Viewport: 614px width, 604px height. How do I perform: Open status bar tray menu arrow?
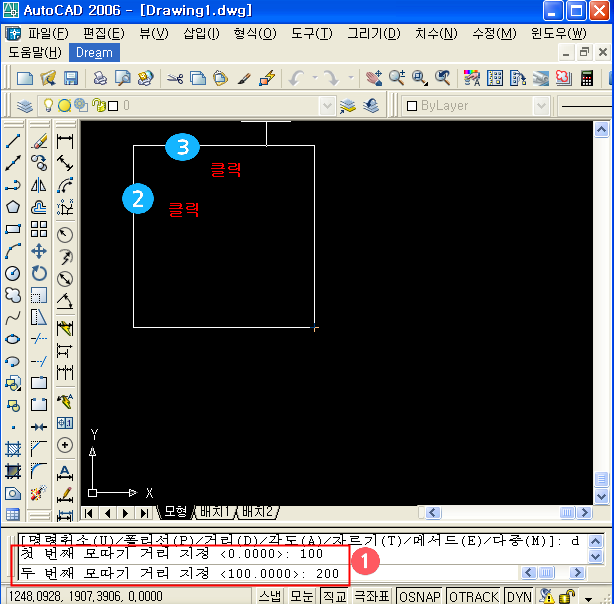pyautogui.click(x=588, y=599)
